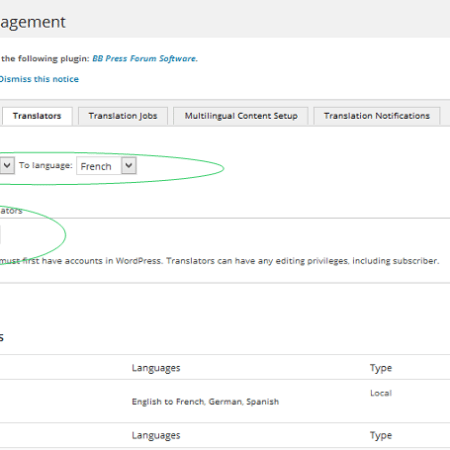The width and height of the screenshot is (450, 450).
Task: Open Multilingual Content Setup tab
Action: tap(241, 116)
